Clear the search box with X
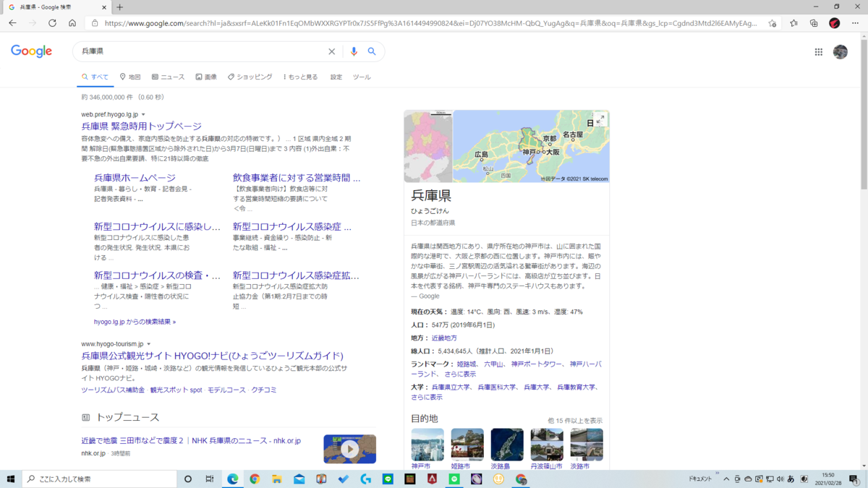This screenshot has width=868, height=488. (331, 51)
